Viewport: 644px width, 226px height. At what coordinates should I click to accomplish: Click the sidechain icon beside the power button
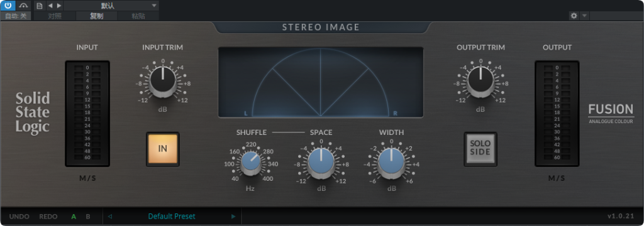click(23, 5)
